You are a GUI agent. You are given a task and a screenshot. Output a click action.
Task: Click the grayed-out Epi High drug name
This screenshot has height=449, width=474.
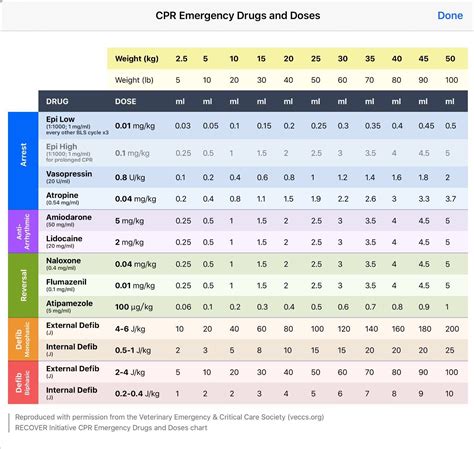(x=62, y=146)
